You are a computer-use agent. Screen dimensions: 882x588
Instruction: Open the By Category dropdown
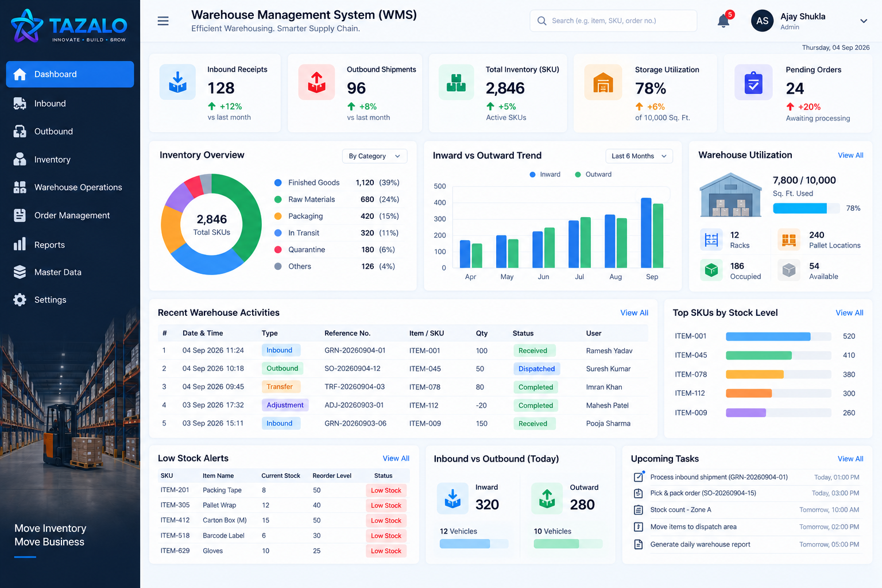tap(374, 156)
